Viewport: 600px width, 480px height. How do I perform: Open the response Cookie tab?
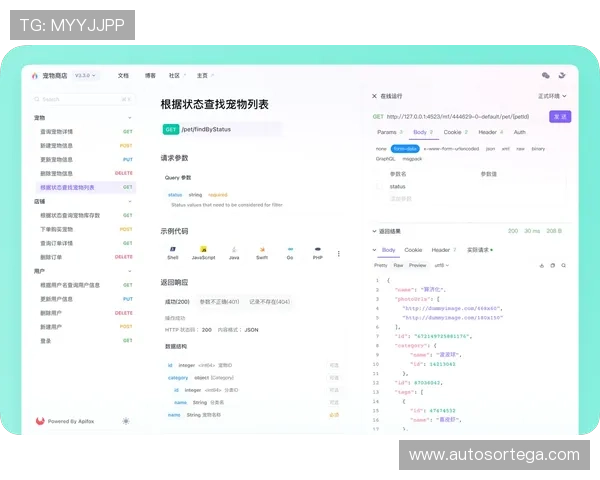pos(413,250)
